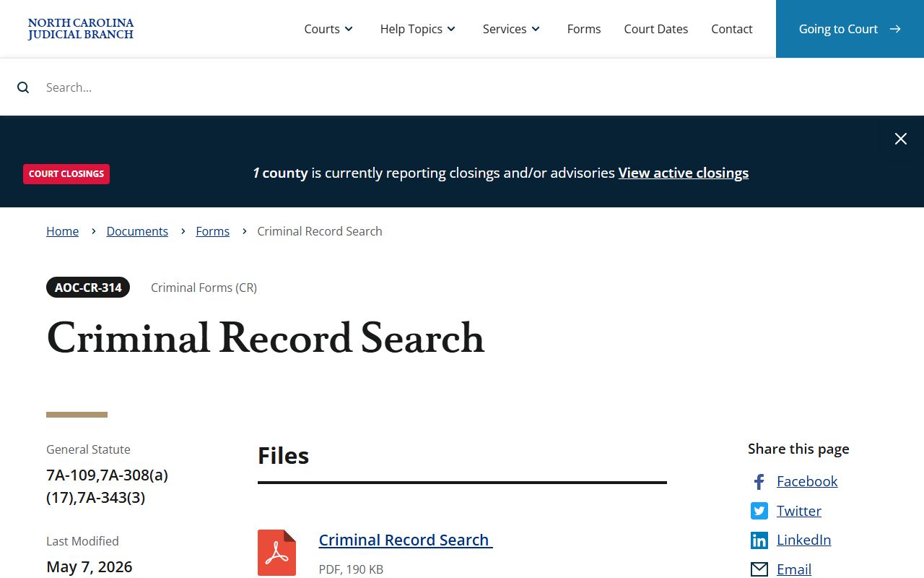Screen dimensions: 924x578
Task: Click the May 7, 2026 modified date
Action: coord(90,566)
